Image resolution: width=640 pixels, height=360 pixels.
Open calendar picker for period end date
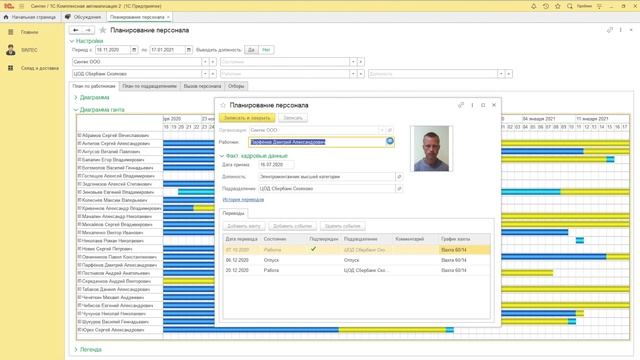click(x=189, y=50)
